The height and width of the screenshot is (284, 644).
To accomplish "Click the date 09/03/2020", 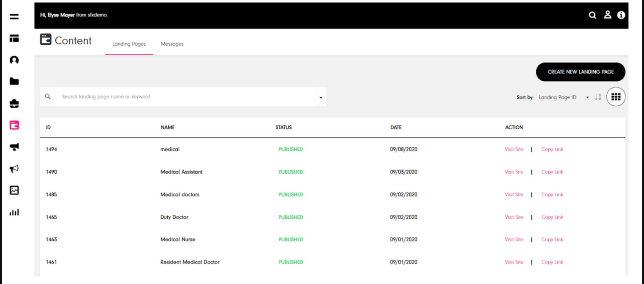I will tap(404, 172).
